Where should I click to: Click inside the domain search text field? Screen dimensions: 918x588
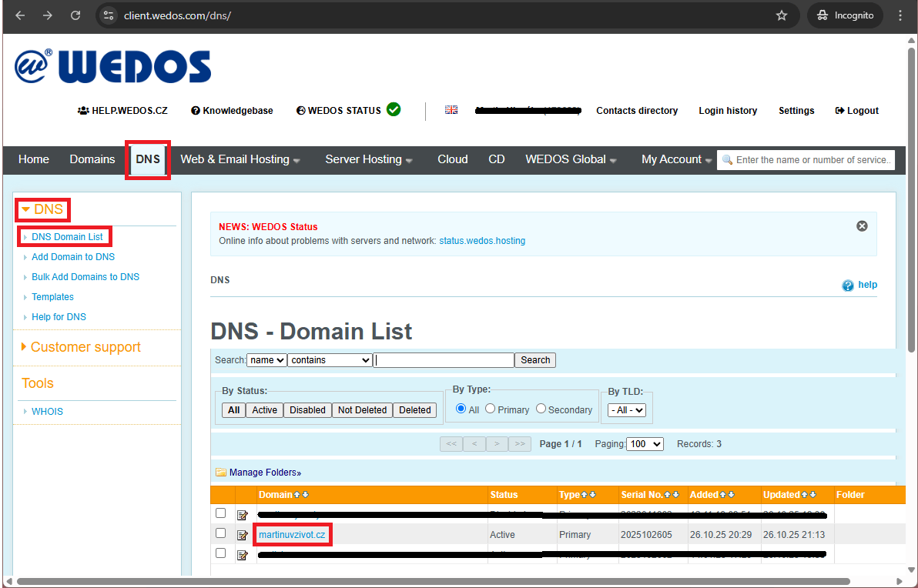pos(444,359)
